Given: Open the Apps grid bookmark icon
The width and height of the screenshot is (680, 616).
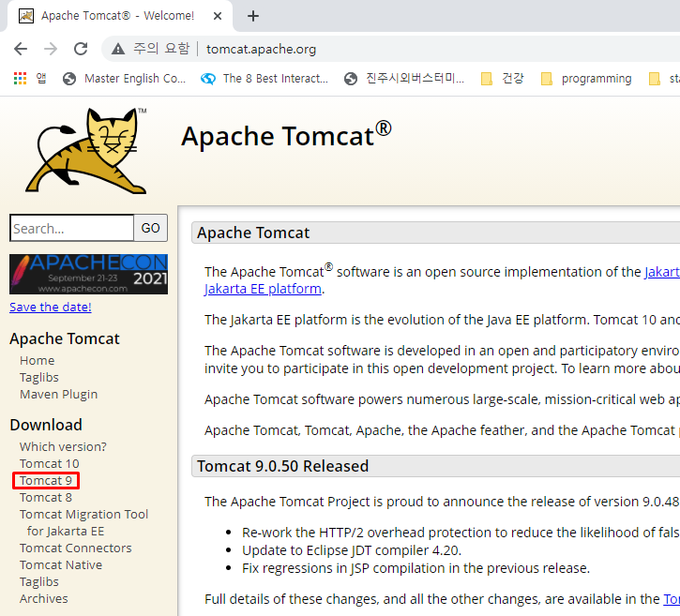Looking at the screenshot, I should (x=20, y=79).
